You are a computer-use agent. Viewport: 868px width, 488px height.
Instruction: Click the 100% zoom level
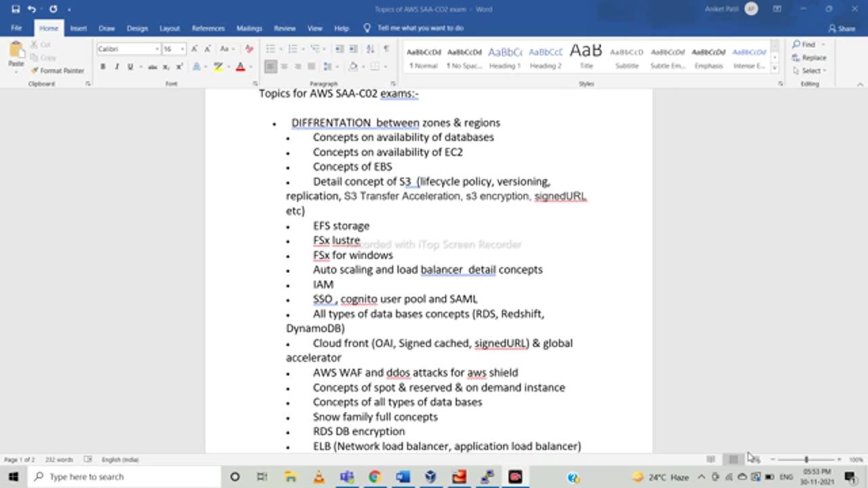(855, 460)
